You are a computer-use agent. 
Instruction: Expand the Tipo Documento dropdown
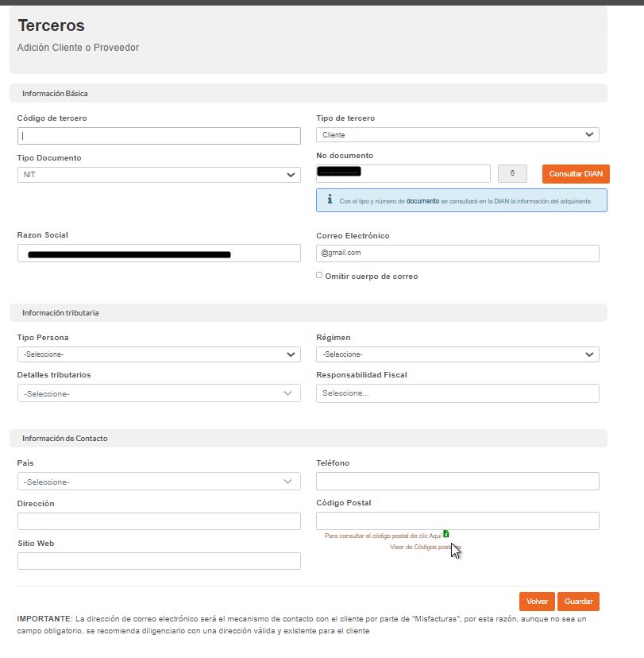[159, 175]
